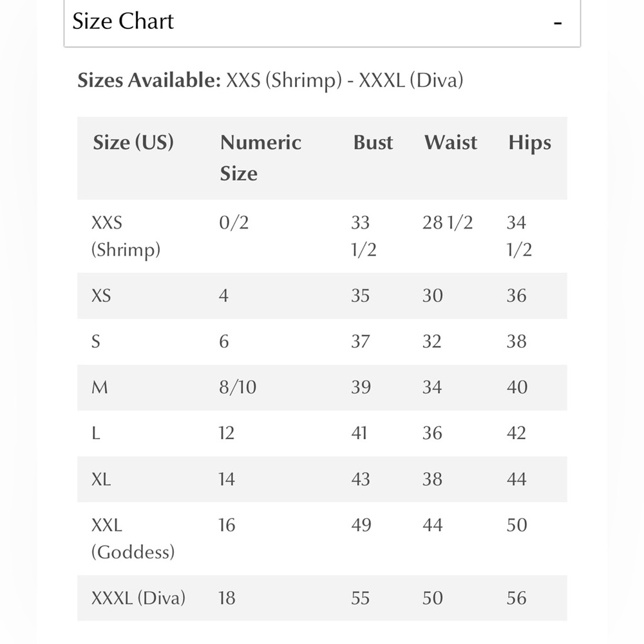644x644 pixels.
Task: Click the Bust column header
Action: point(373,142)
